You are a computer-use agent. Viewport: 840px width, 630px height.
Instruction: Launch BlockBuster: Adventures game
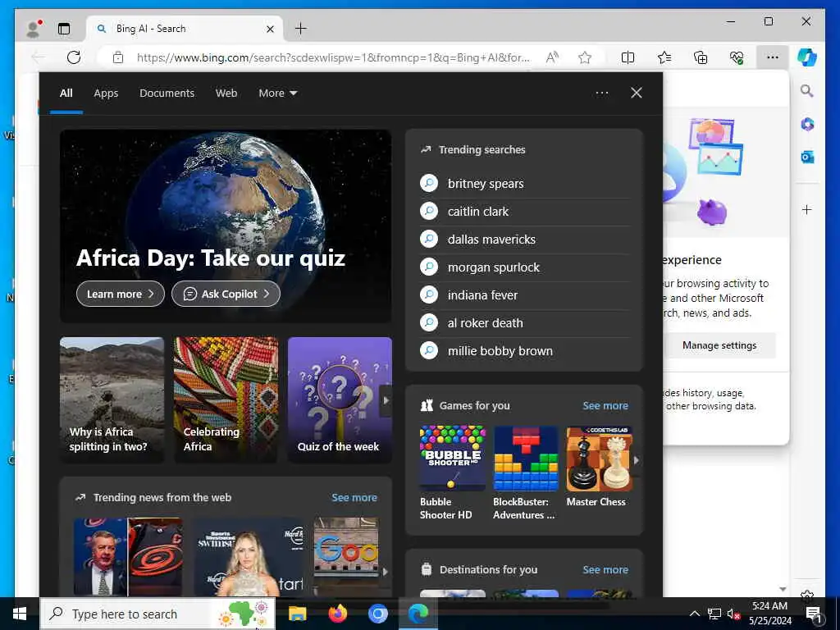coord(526,473)
